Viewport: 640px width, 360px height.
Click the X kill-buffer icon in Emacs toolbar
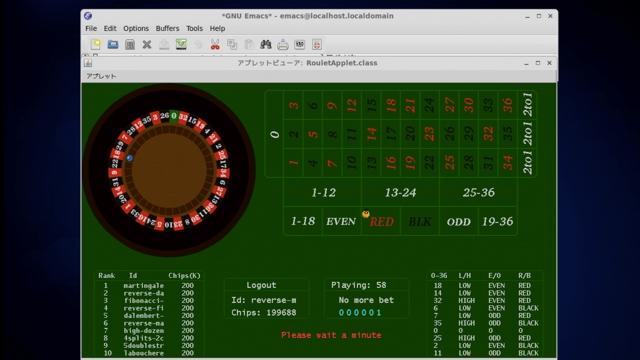pos(147,44)
